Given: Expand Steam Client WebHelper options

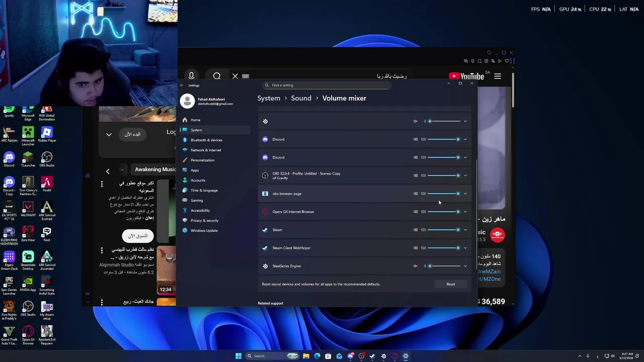Looking at the screenshot, I should coord(465,248).
